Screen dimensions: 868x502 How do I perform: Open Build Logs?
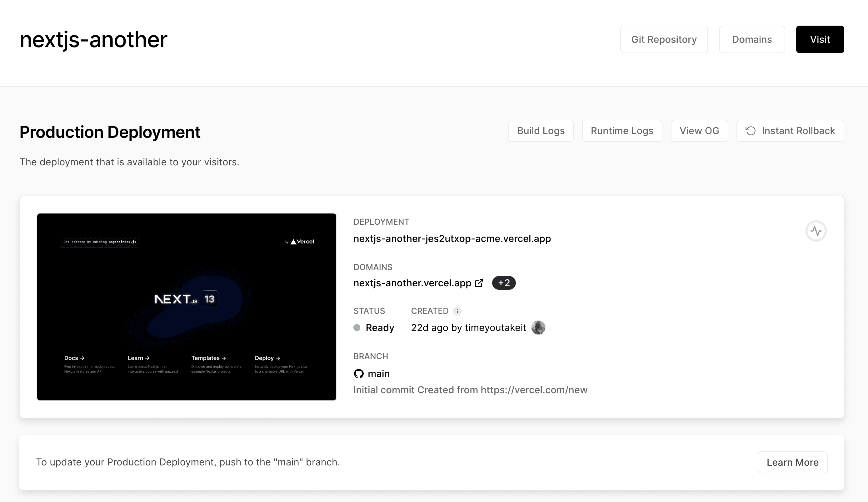(x=541, y=131)
